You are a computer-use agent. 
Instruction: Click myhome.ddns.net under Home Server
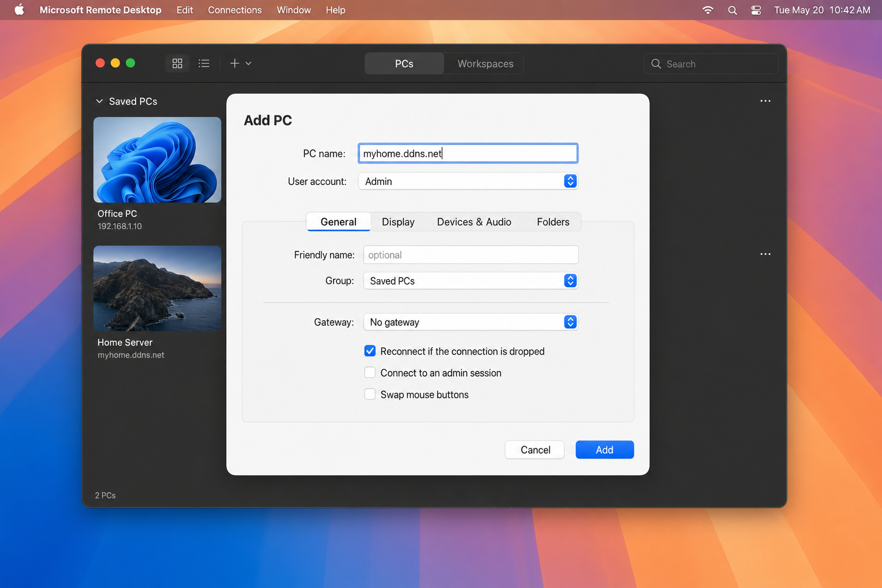click(131, 355)
